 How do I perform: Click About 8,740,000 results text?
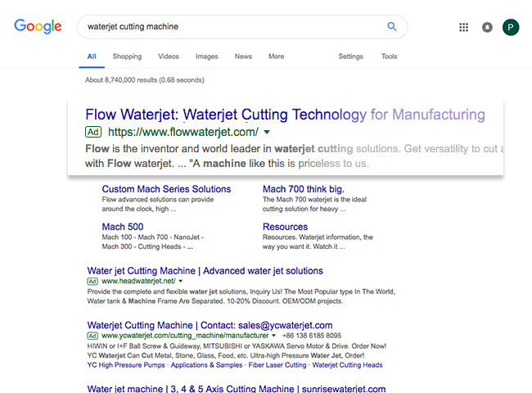click(145, 80)
